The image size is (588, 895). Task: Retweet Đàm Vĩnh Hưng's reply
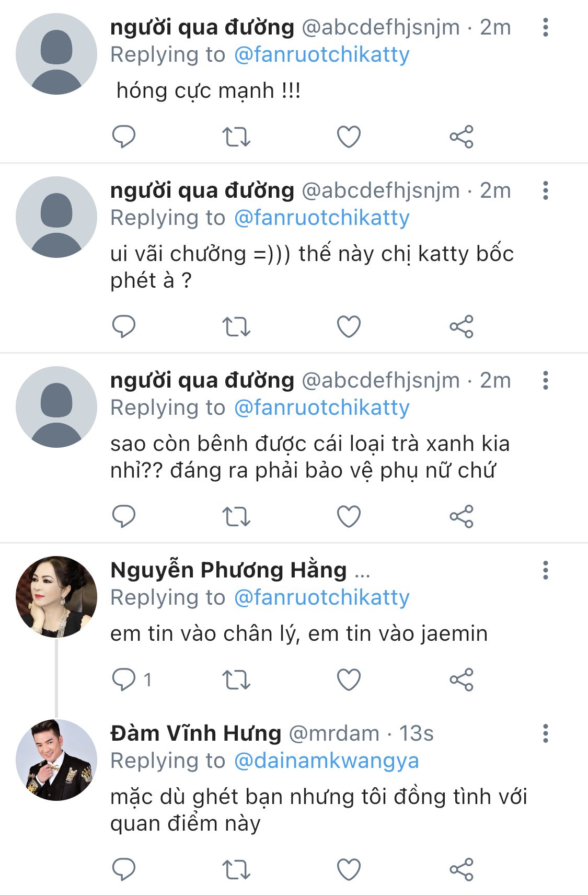pos(236,869)
